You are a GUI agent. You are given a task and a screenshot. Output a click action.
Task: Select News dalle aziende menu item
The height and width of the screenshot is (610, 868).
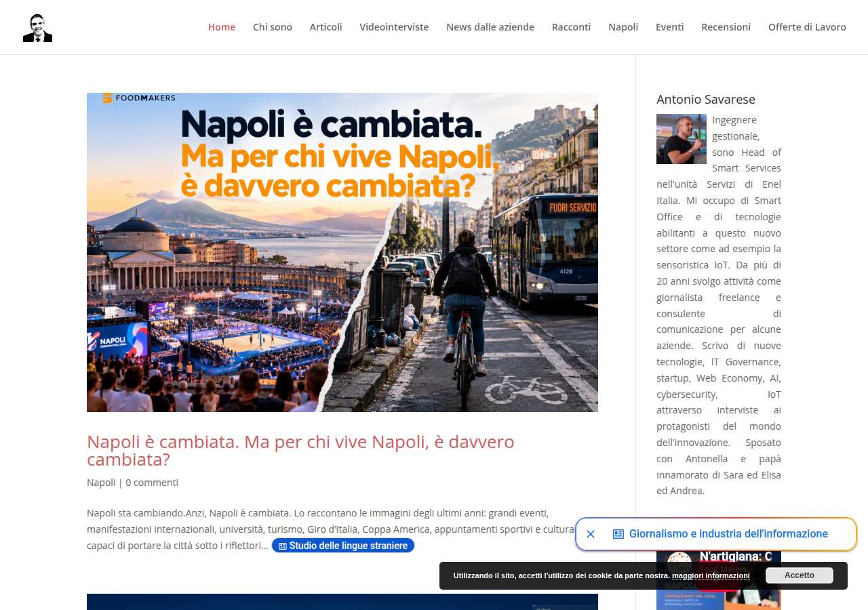(490, 27)
